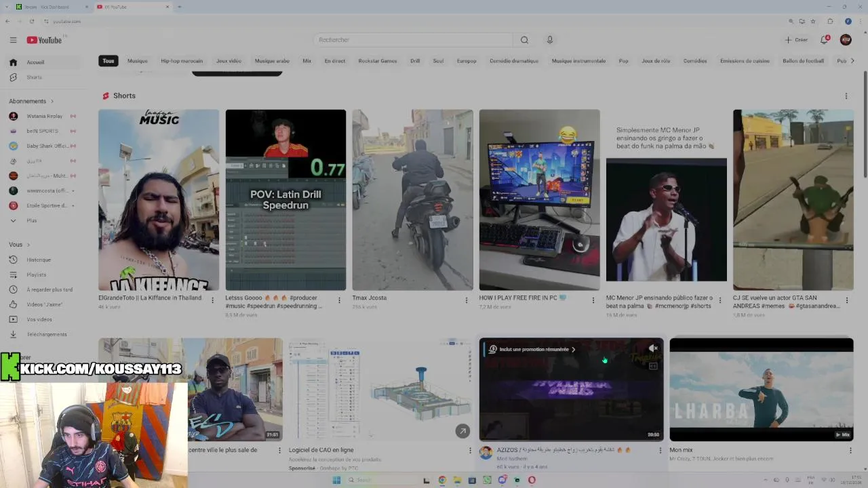Open Playlists in the sidebar
868x488 pixels.
(44, 274)
